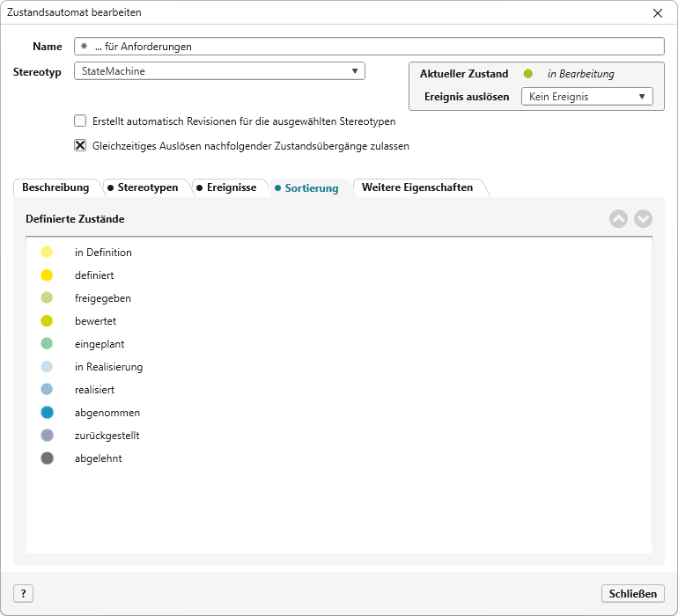The image size is (678, 616).
Task: Select the 'eingeplant' green state icon
Action: click(x=47, y=344)
